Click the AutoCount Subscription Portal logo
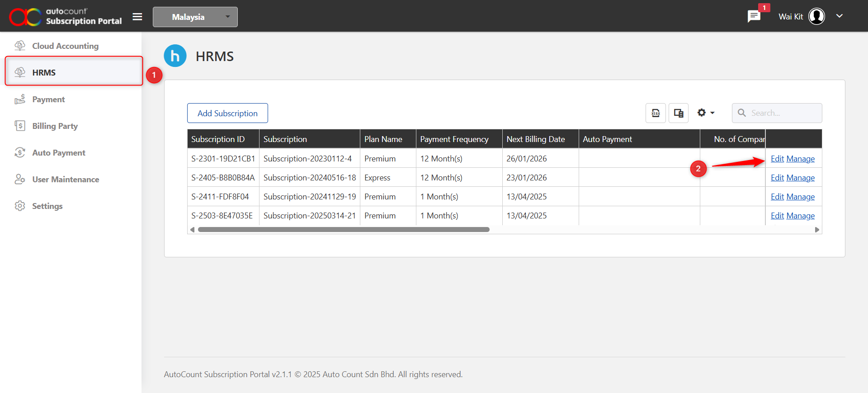The image size is (868, 393). (x=66, y=16)
